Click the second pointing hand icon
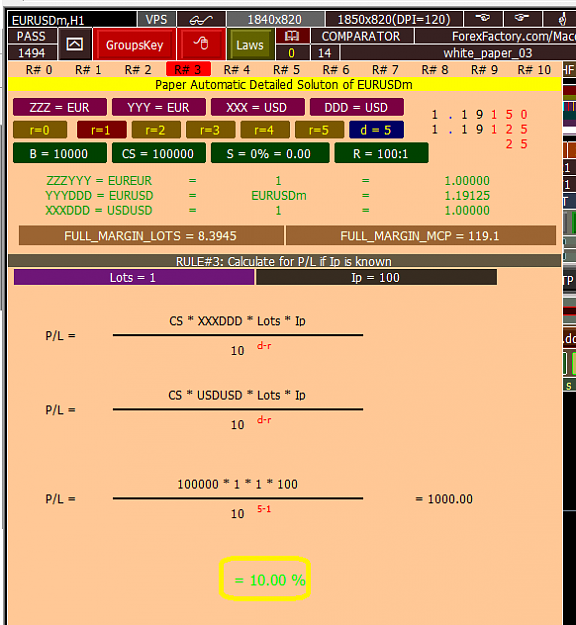Screen dimensions: 576x625 point(522,19)
